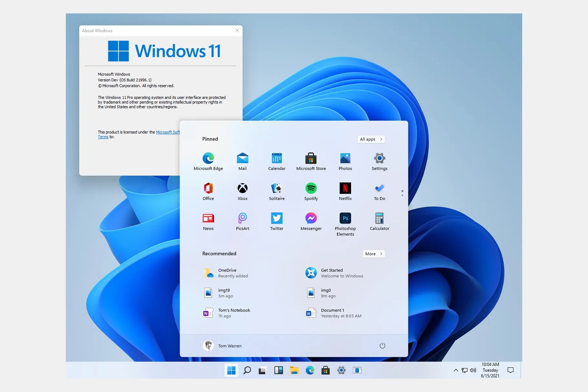Show hidden icons in the system tray

pyautogui.click(x=456, y=370)
